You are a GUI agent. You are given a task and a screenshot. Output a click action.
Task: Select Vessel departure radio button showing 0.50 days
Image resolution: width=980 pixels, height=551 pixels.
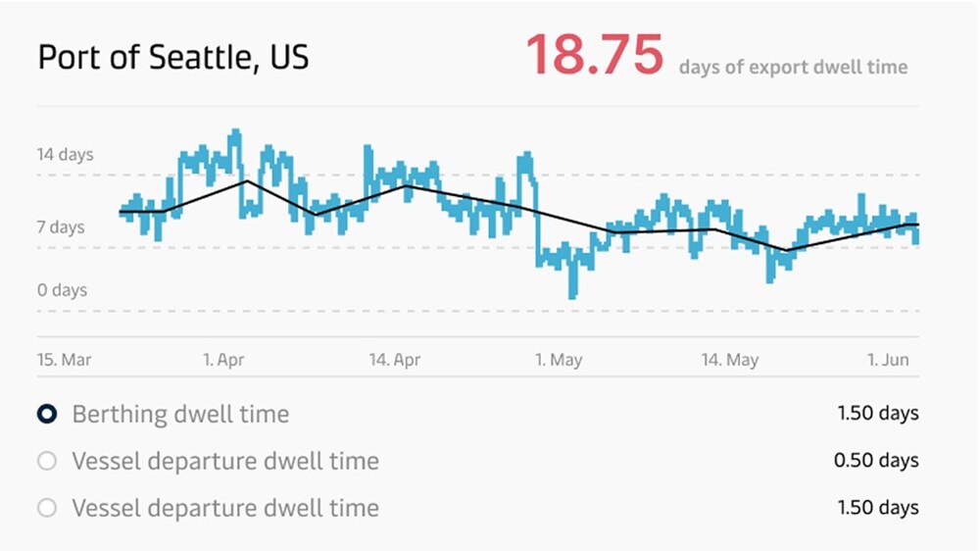(46, 461)
